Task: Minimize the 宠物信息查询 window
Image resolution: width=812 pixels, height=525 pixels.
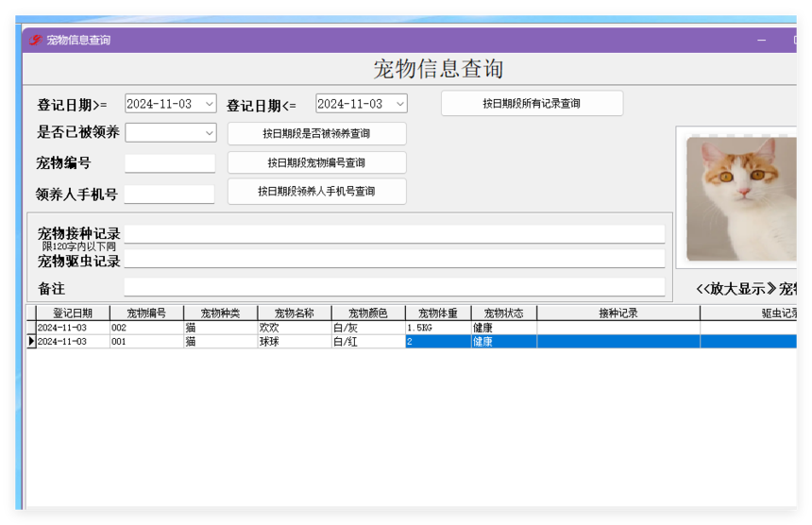Action: (761, 40)
